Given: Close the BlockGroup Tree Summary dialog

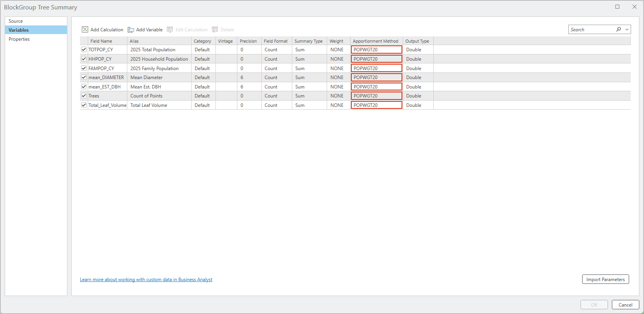Looking at the screenshot, I should click(x=635, y=7).
